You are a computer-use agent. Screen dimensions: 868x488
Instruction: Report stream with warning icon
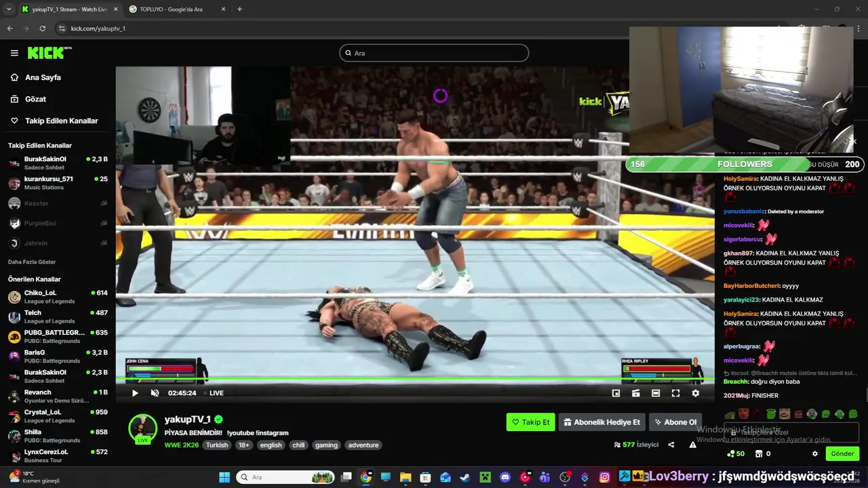point(692,445)
